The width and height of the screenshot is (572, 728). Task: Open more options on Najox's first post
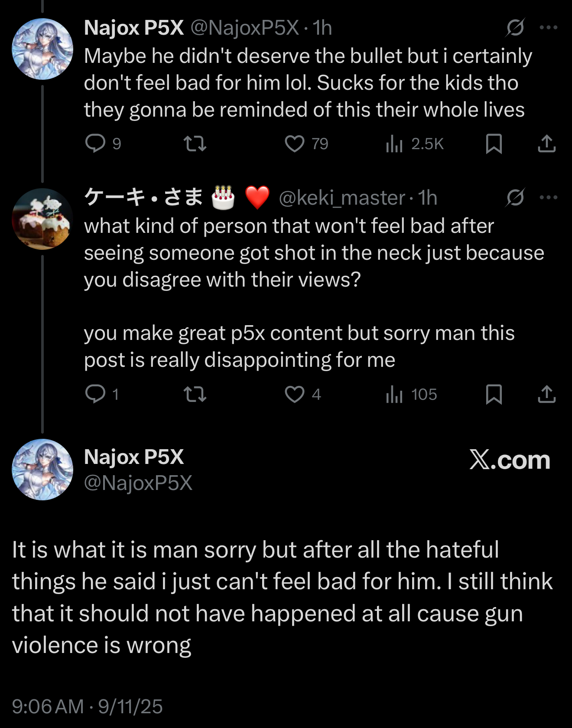[x=548, y=28]
